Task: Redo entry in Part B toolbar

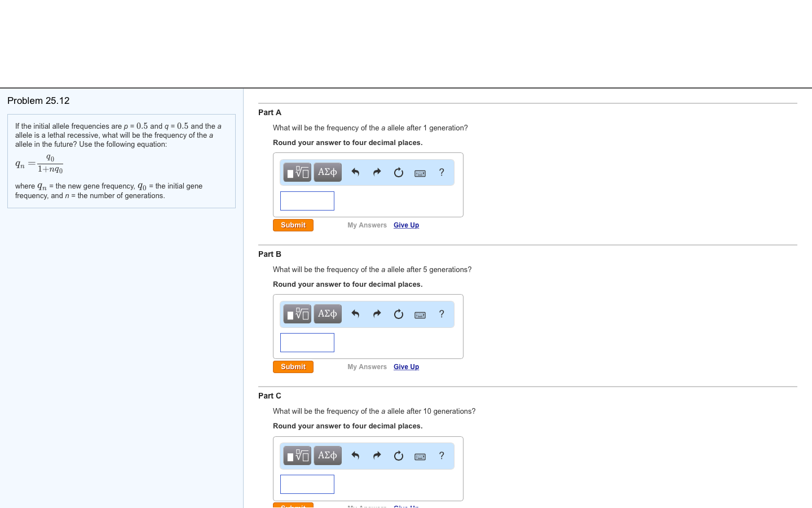Action: click(x=377, y=314)
